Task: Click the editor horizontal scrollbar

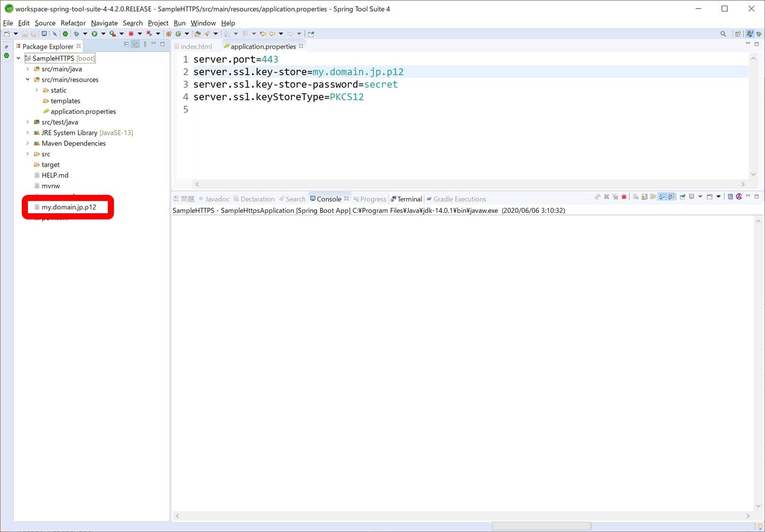Action: tap(469, 184)
